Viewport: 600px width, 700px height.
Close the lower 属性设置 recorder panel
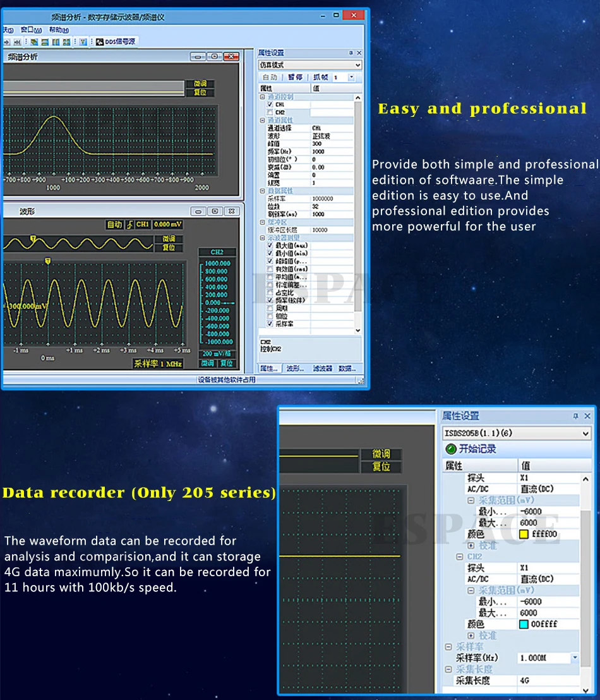pos(587,416)
